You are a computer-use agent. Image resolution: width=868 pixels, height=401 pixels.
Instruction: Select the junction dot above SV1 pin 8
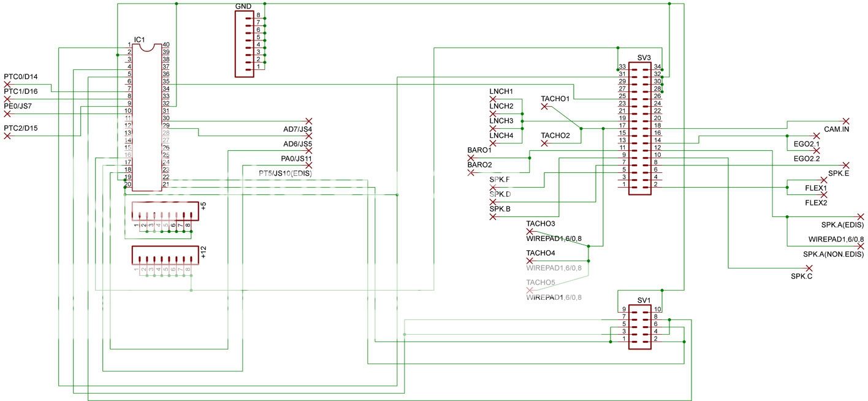pos(669,319)
